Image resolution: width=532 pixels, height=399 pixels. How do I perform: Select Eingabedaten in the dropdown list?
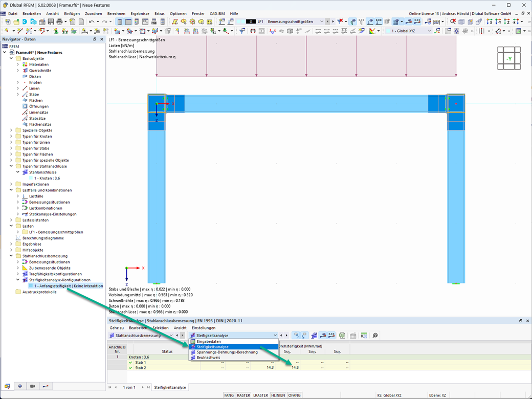click(x=234, y=342)
